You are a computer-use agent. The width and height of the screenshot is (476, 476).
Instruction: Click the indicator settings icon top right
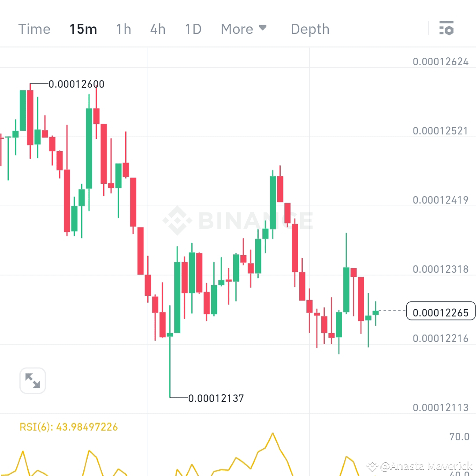447,28
